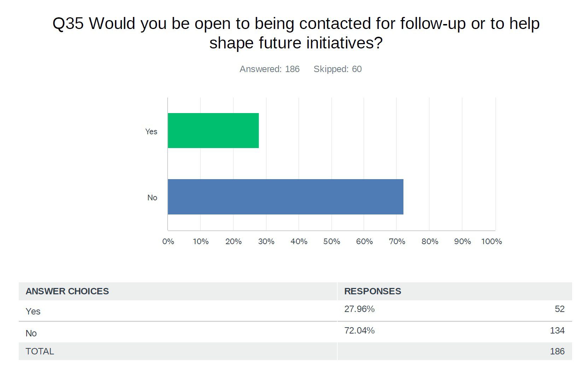
Task: Click the green Yes bar in chart
Action: pyautogui.click(x=213, y=130)
